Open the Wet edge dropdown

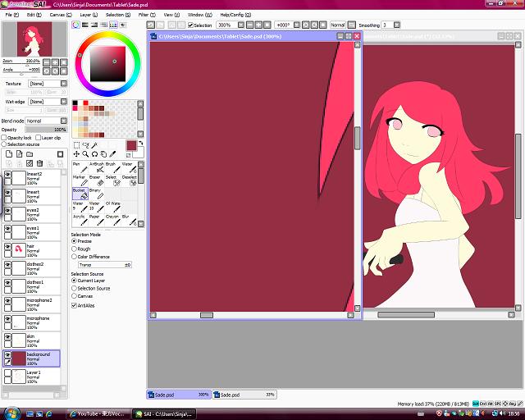(48, 102)
